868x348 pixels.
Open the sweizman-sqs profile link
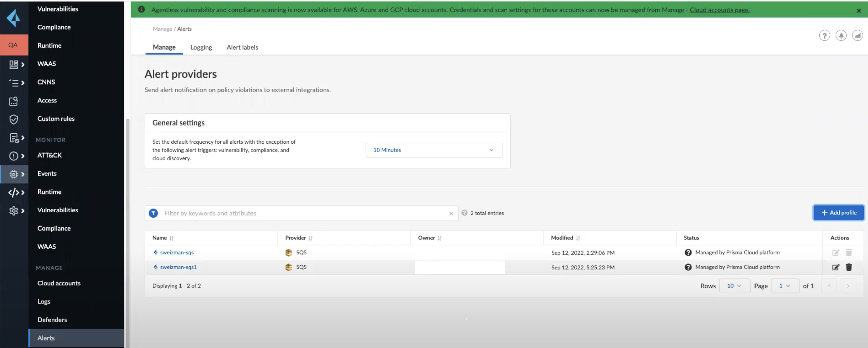(x=177, y=252)
